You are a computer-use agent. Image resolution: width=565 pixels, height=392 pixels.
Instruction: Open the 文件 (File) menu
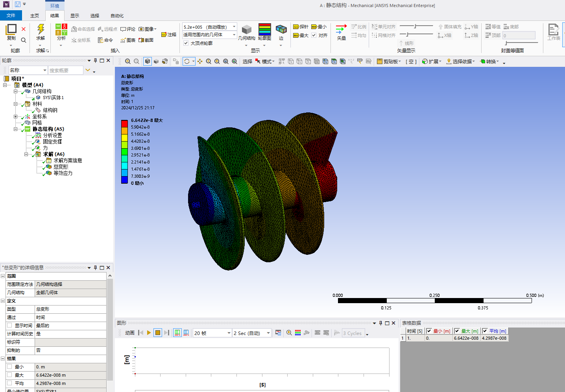[11, 15]
